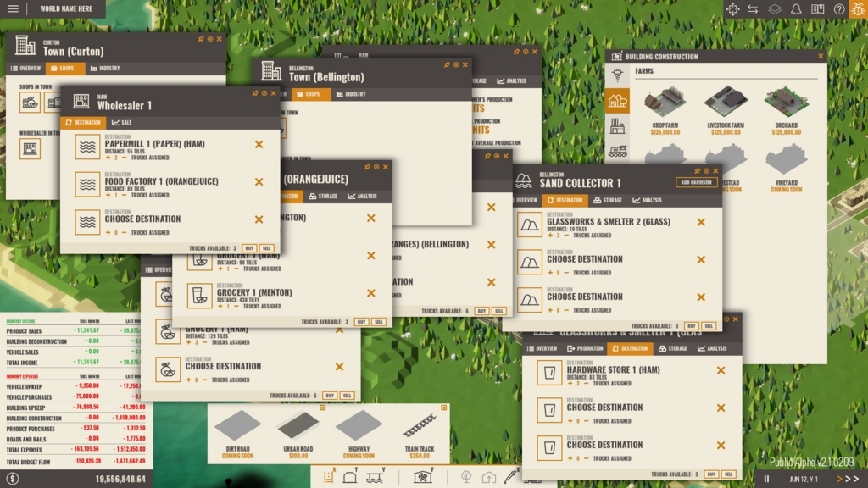Set game speed to normal single arrow
This screenshot has height=488, width=868.
(839, 480)
